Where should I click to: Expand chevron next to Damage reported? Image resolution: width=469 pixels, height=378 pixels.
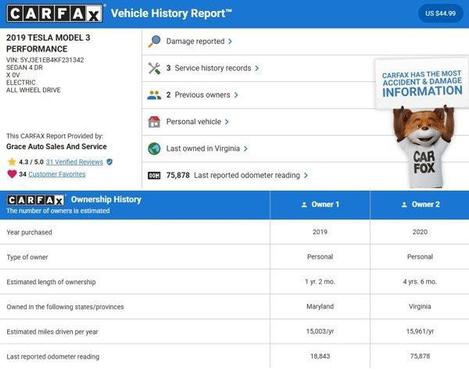click(230, 41)
